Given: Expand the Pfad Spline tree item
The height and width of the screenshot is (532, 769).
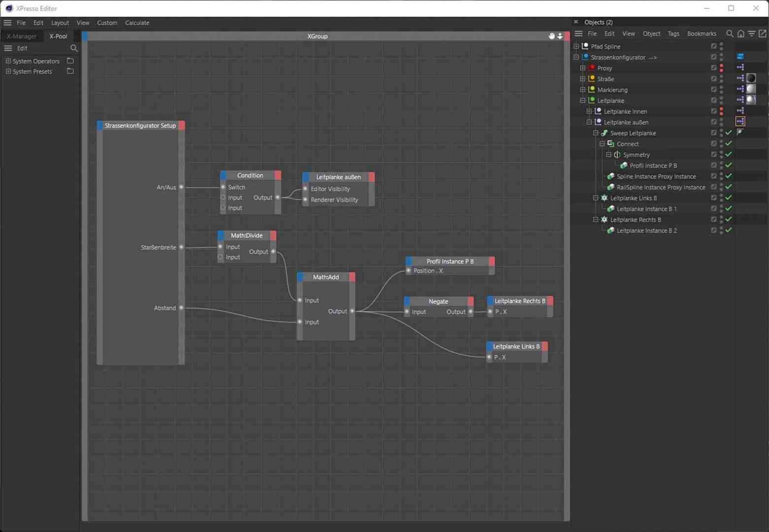Looking at the screenshot, I should [576, 46].
